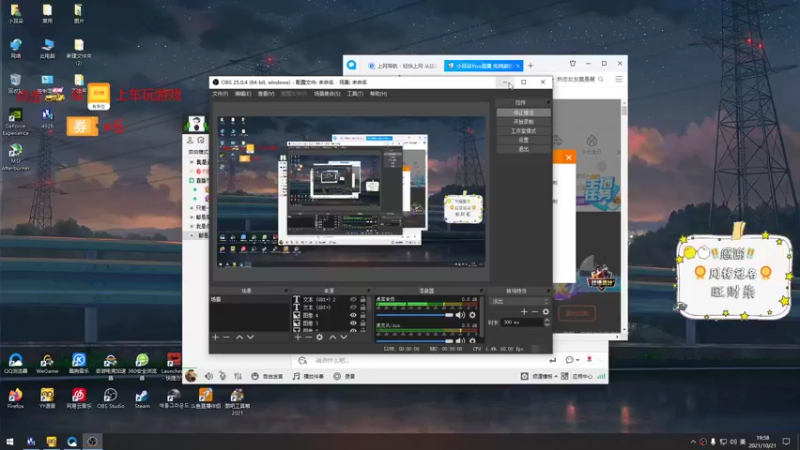Image resolution: width=800 pixels, height=450 pixels.
Task: Open OBS 编辑(E) menu
Action: (243, 94)
